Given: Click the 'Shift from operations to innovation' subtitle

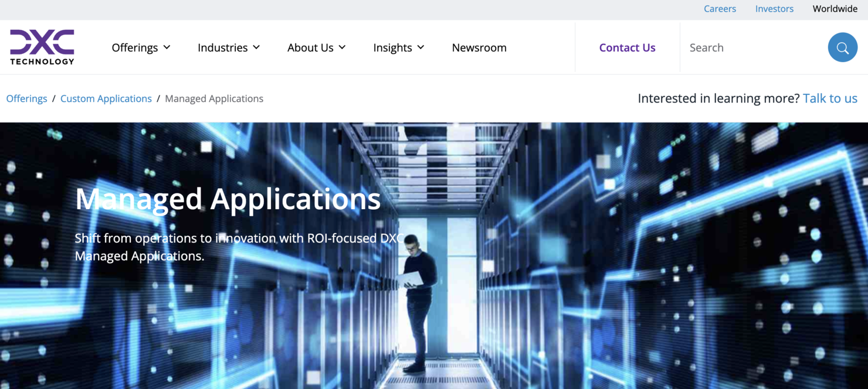Looking at the screenshot, I should coord(239,247).
